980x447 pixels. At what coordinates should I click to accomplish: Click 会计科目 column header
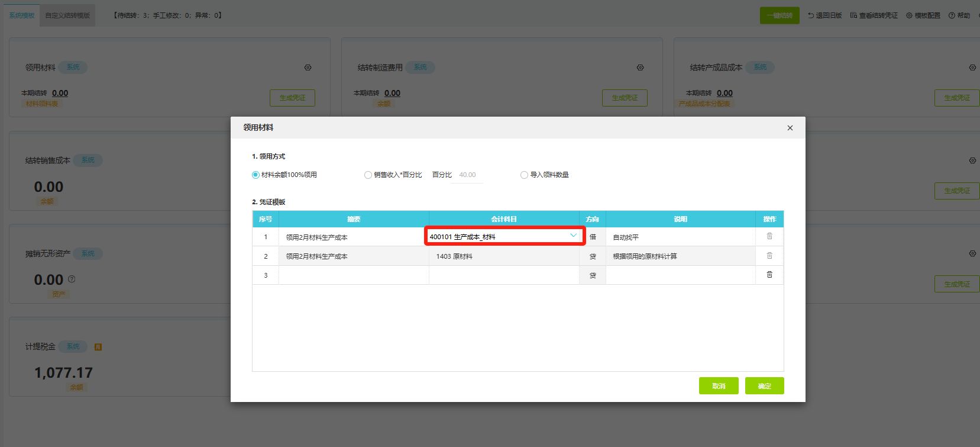[x=504, y=219]
